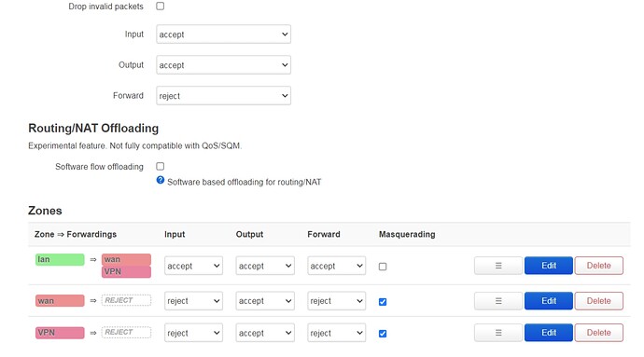Viewport: 644px width, 357px height.
Task: Toggle Software flow offloading checkbox
Action: pyautogui.click(x=161, y=166)
